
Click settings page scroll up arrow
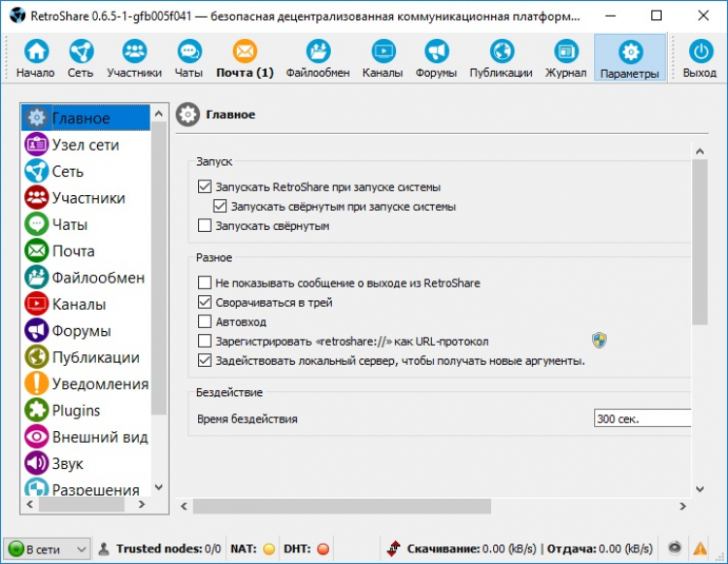tap(700, 151)
